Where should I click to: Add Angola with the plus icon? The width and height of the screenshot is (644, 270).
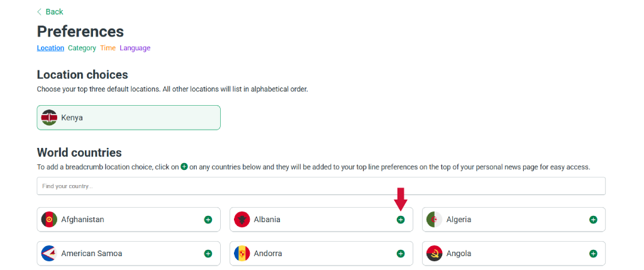point(593,254)
